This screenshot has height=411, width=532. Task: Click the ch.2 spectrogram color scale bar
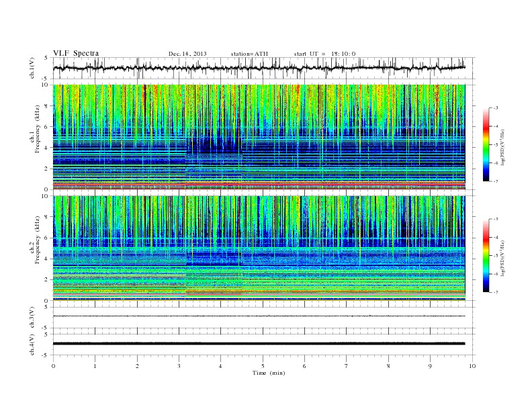click(x=486, y=255)
